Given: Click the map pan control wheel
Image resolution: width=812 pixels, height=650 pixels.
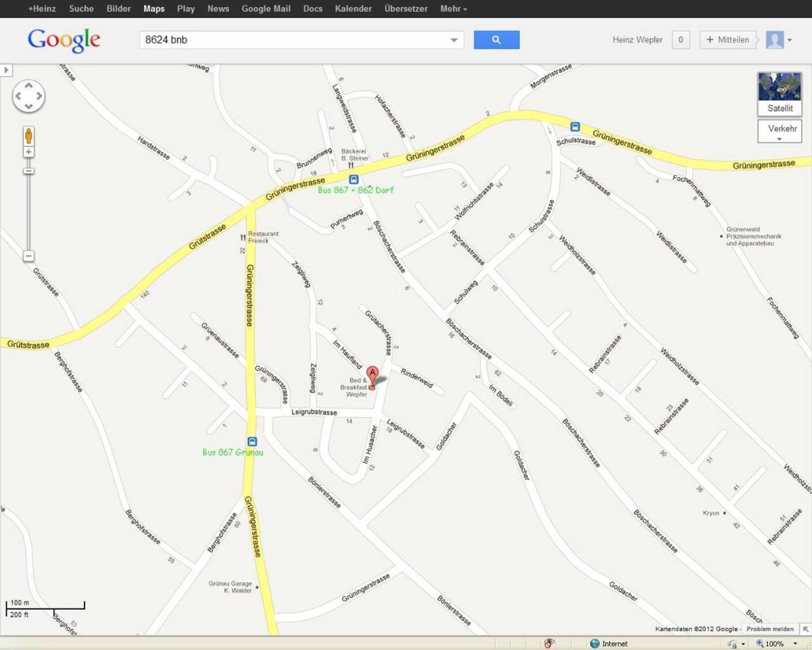Looking at the screenshot, I should (x=29, y=96).
